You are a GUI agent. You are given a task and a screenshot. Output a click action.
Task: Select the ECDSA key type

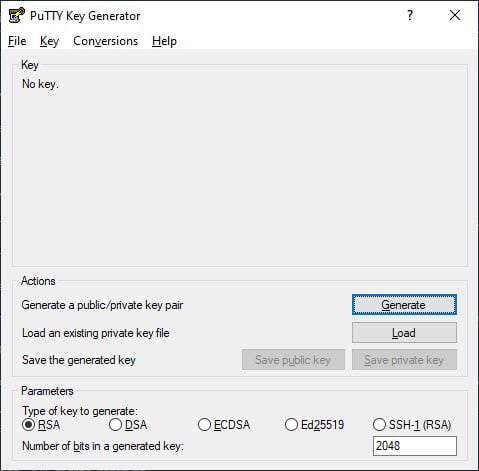pos(224,425)
